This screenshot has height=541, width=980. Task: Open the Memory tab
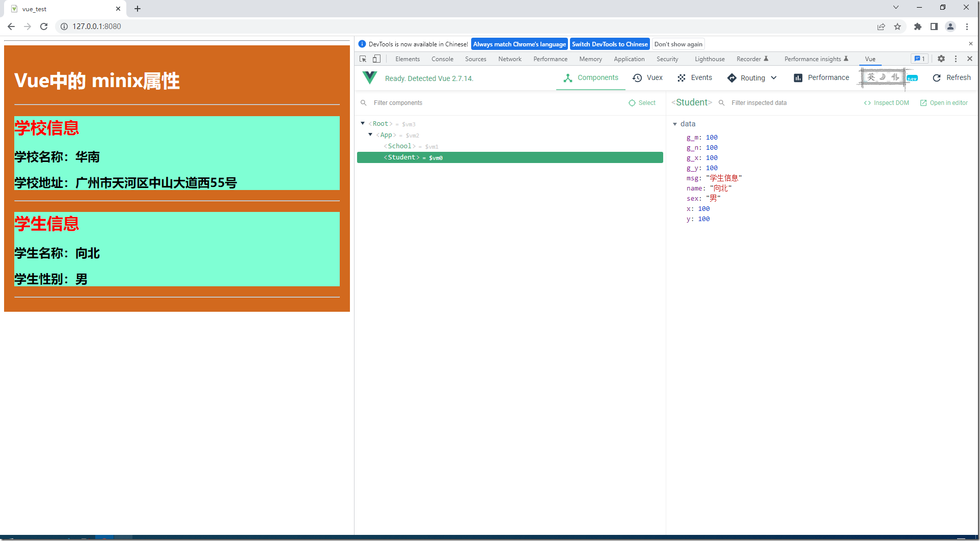coord(590,59)
